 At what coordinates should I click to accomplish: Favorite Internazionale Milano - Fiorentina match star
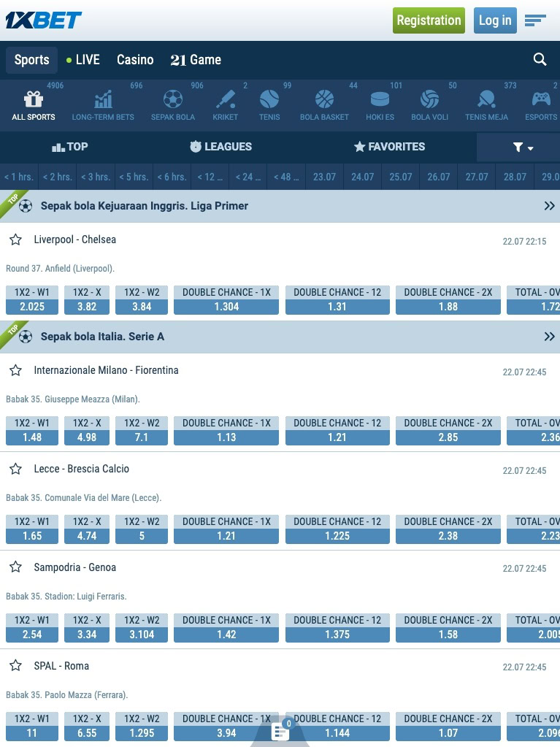click(x=16, y=370)
